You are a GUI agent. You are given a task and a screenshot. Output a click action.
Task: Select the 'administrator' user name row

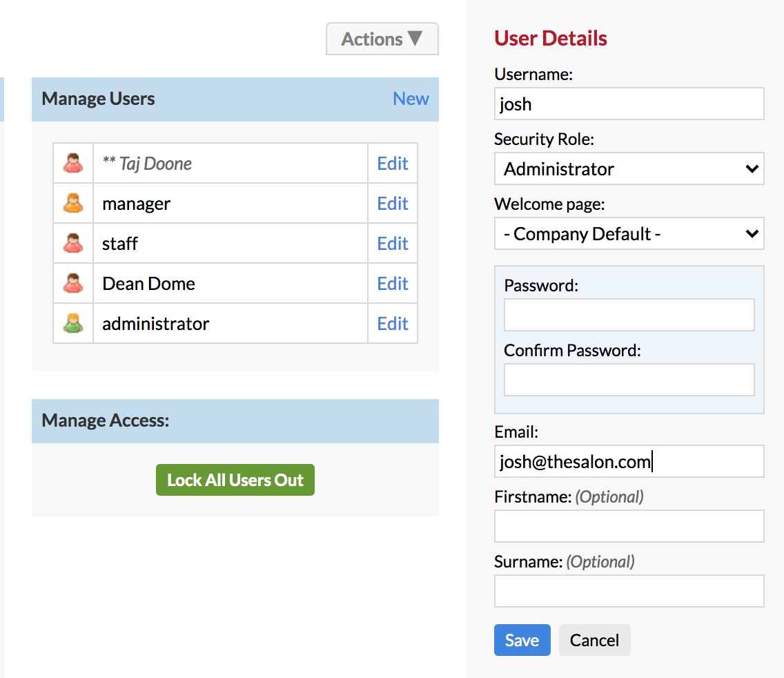click(230, 323)
